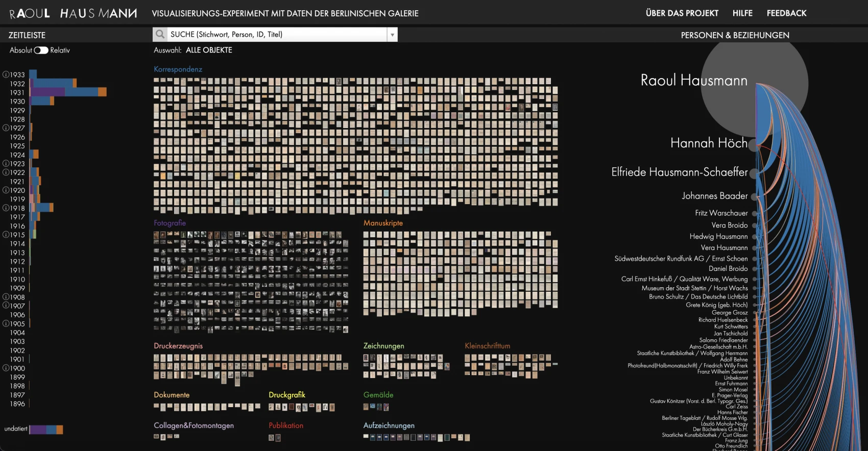This screenshot has height=451, width=868.
Task: Open info icon beside year 1933
Action: coord(6,74)
